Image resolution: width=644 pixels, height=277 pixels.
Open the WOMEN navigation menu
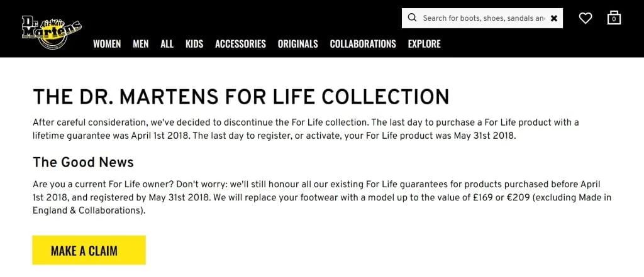tap(107, 44)
